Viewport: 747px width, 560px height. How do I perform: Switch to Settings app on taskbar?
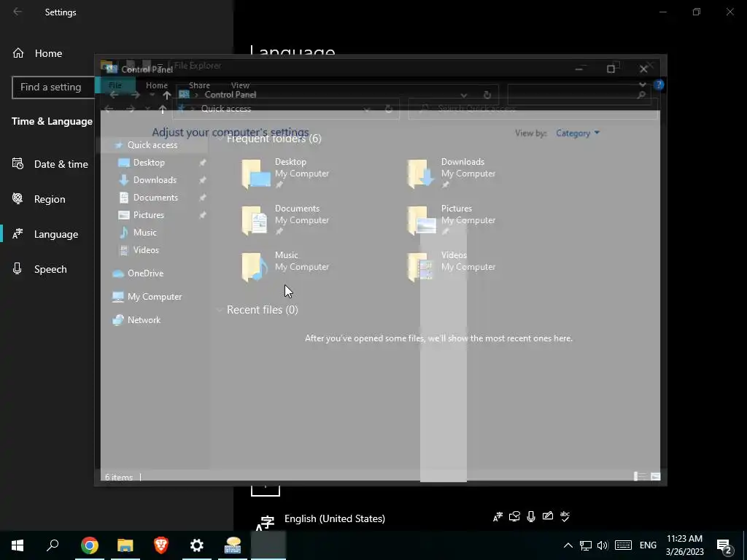pos(197,545)
